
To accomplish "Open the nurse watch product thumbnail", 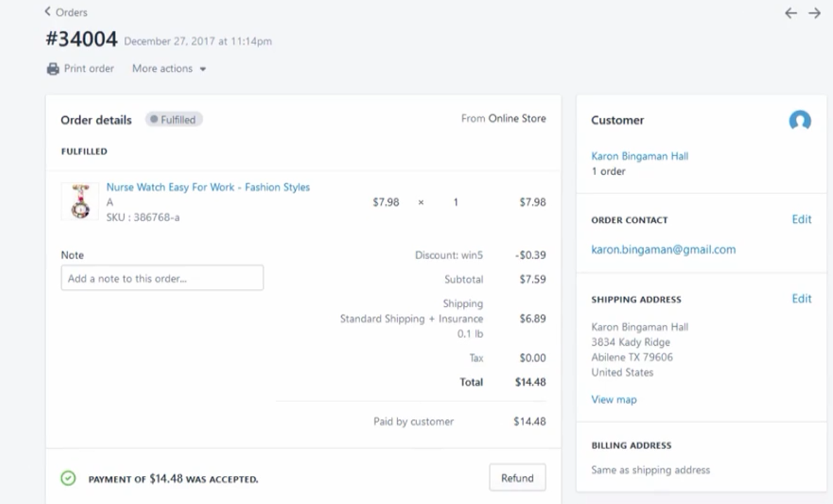I will 80,202.
